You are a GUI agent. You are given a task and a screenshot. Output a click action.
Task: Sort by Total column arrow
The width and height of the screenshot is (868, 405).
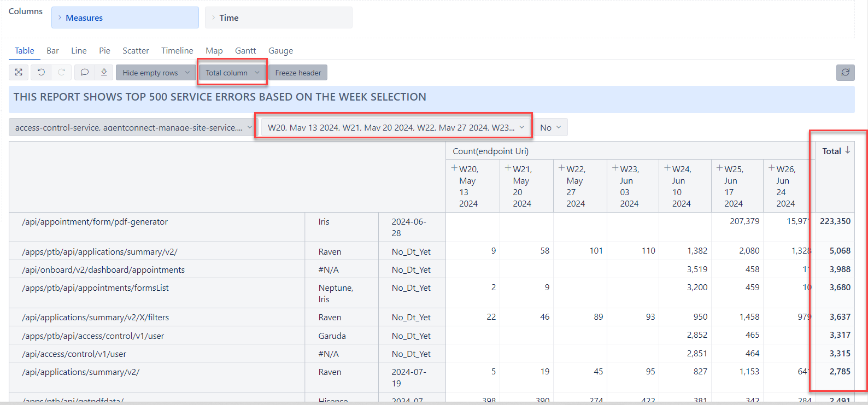coord(848,150)
